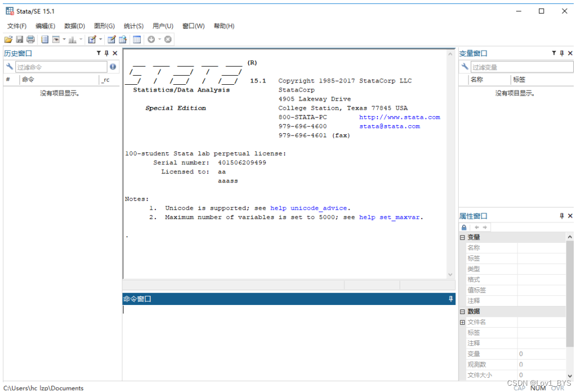This screenshot has height=392, width=580.
Task: Open the Variables Manager icon
Action: click(137, 39)
